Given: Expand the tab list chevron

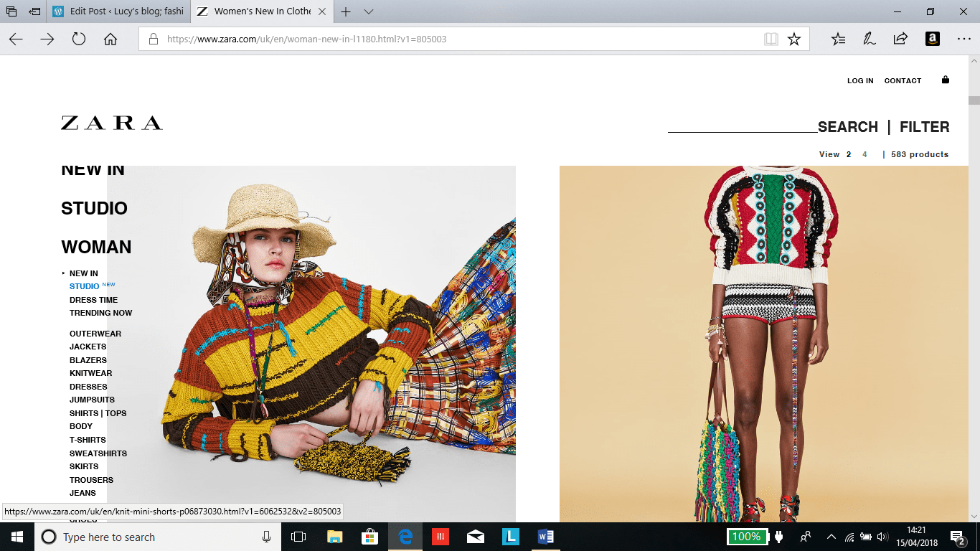Looking at the screenshot, I should point(369,12).
